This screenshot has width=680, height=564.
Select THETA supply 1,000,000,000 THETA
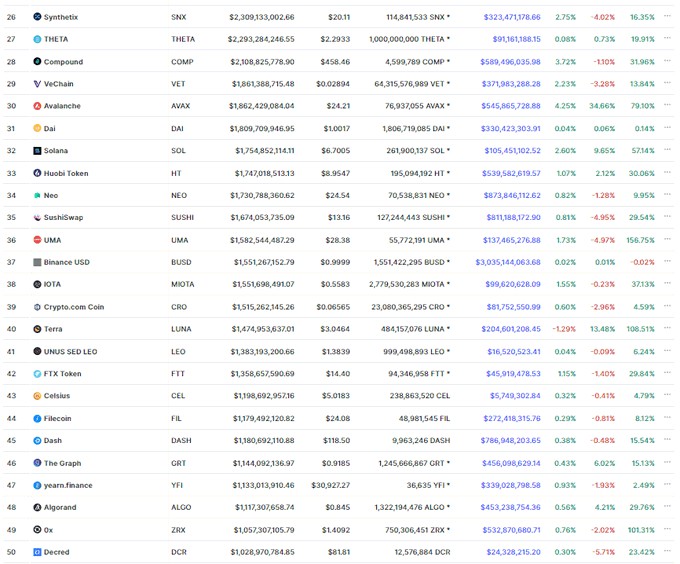(x=409, y=39)
